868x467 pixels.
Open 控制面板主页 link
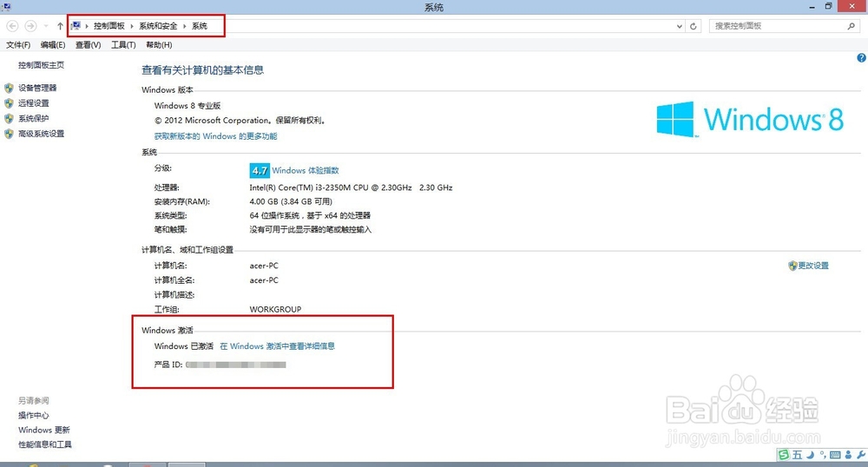click(x=41, y=65)
